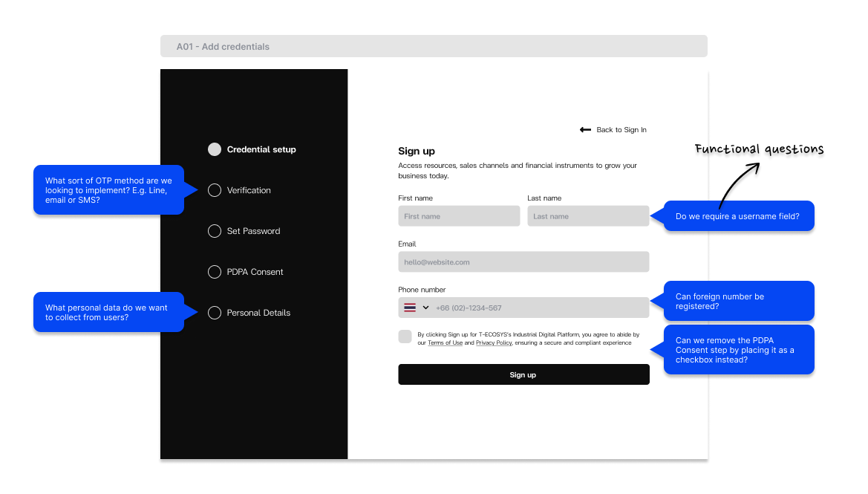Expand the country code dropdown chevron
The image size is (868, 494).
pyautogui.click(x=426, y=308)
